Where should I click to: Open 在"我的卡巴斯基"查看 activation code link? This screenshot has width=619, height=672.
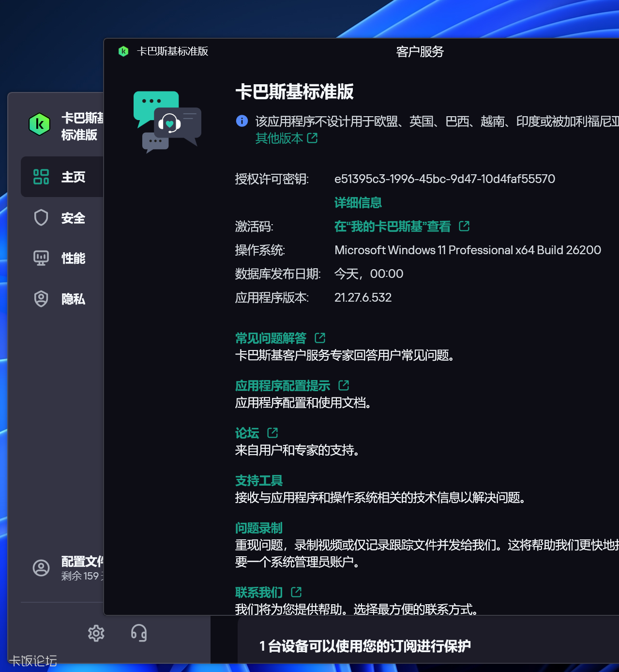(393, 226)
